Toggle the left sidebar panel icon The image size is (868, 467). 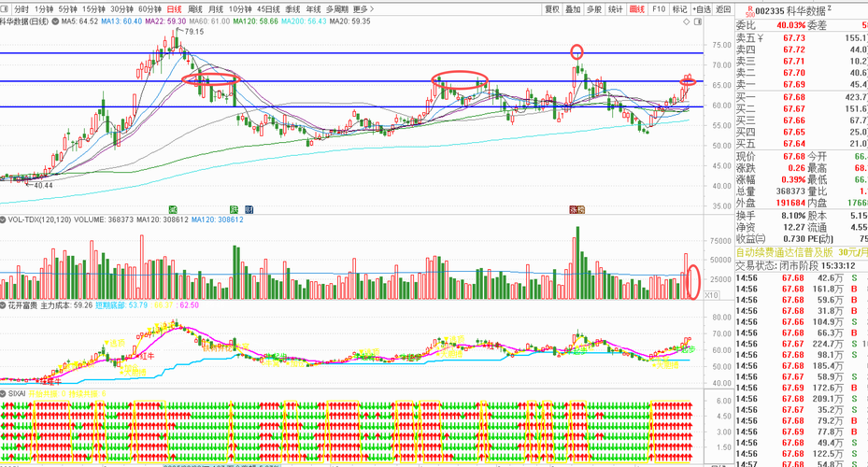5,8
